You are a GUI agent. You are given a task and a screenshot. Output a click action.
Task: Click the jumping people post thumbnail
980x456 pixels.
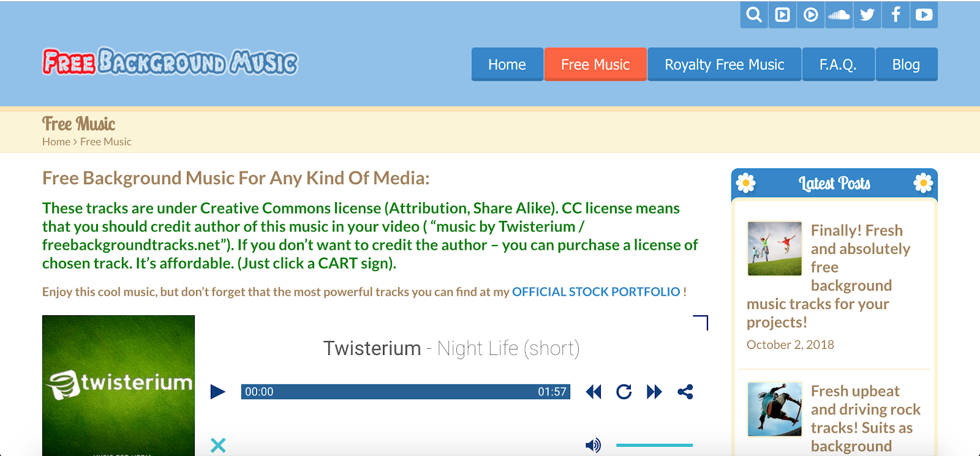point(774,249)
